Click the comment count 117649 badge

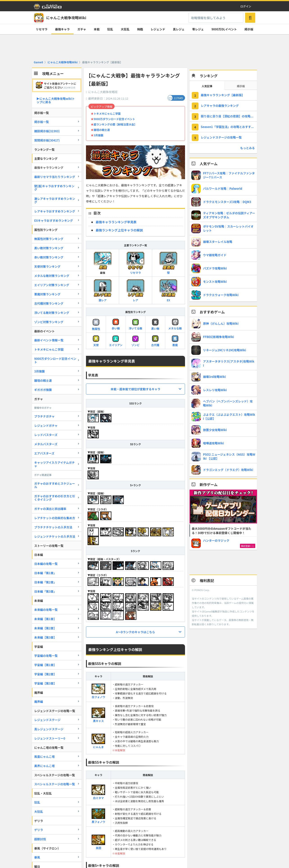176,98
